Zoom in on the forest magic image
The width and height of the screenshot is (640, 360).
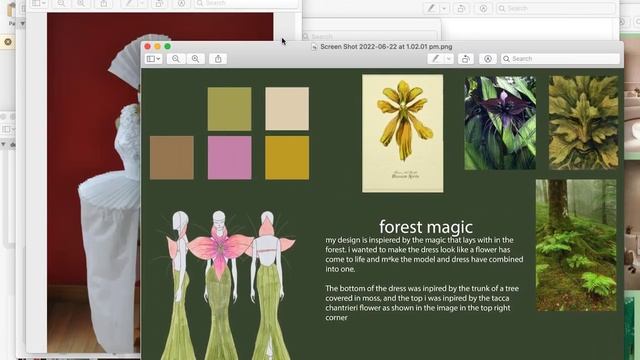196,59
